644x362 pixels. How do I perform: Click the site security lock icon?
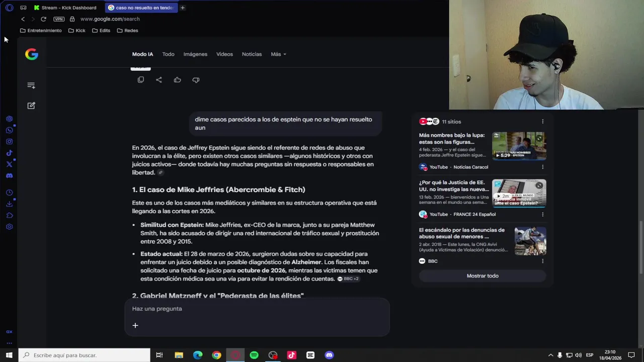pyautogui.click(x=72, y=19)
